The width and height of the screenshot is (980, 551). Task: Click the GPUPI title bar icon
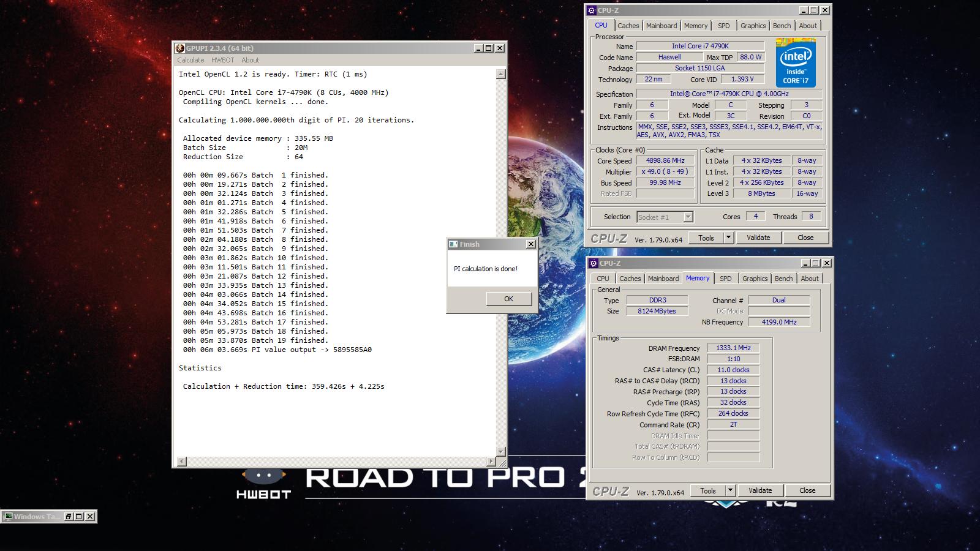[x=180, y=48]
